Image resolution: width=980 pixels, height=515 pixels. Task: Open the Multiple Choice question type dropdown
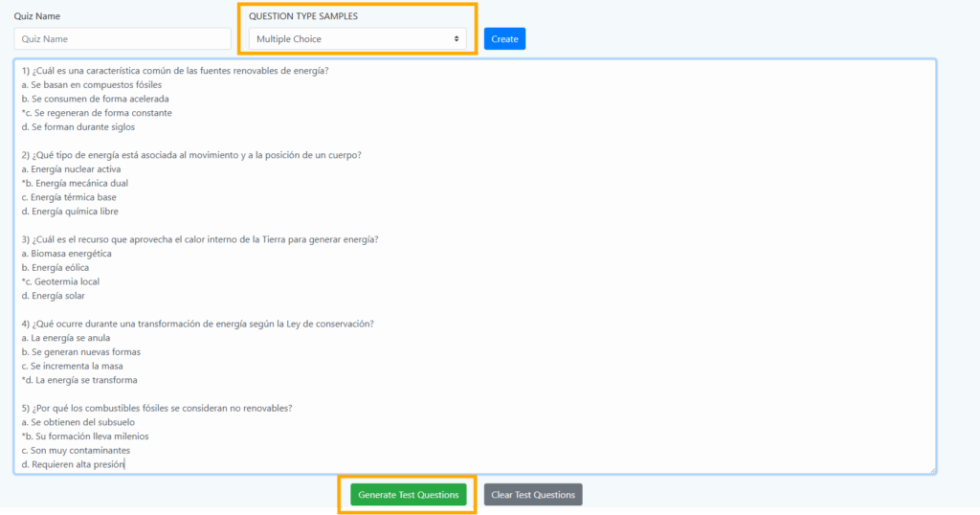[356, 39]
